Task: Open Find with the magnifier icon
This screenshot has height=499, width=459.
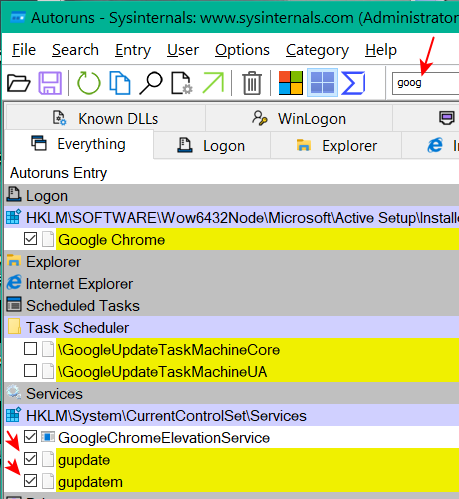Action: [151, 83]
